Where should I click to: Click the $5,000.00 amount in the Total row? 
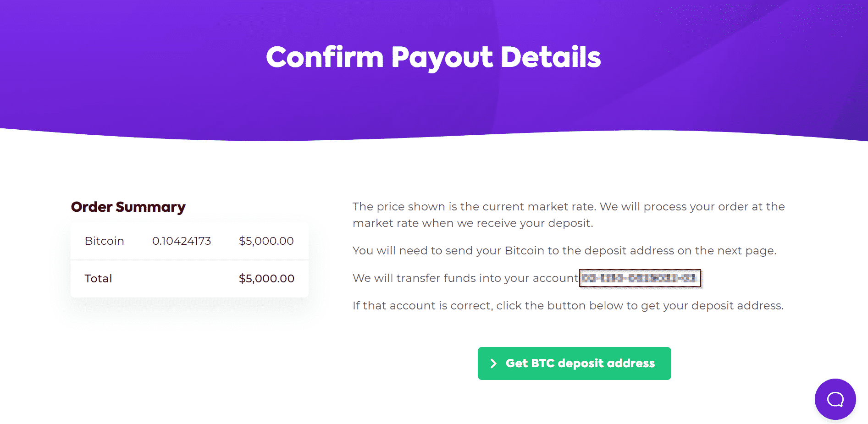point(266,279)
